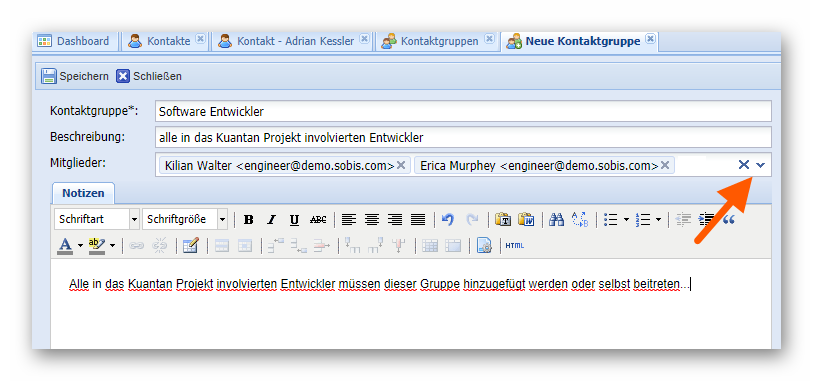This screenshot has height=381, width=813.
Task: Open Kontakt - Adrian Kessler tab
Action: point(292,41)
